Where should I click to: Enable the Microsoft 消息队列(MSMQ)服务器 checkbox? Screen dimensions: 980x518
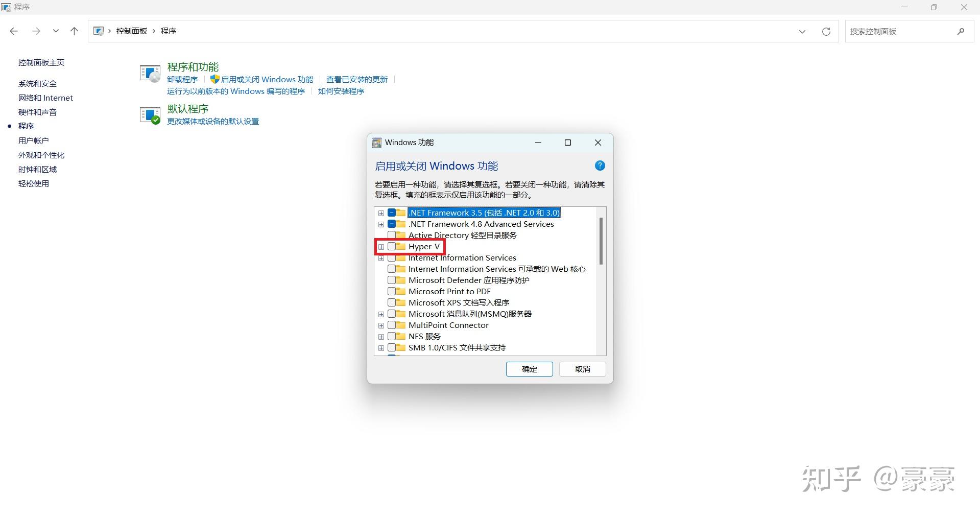pos(392,314)
